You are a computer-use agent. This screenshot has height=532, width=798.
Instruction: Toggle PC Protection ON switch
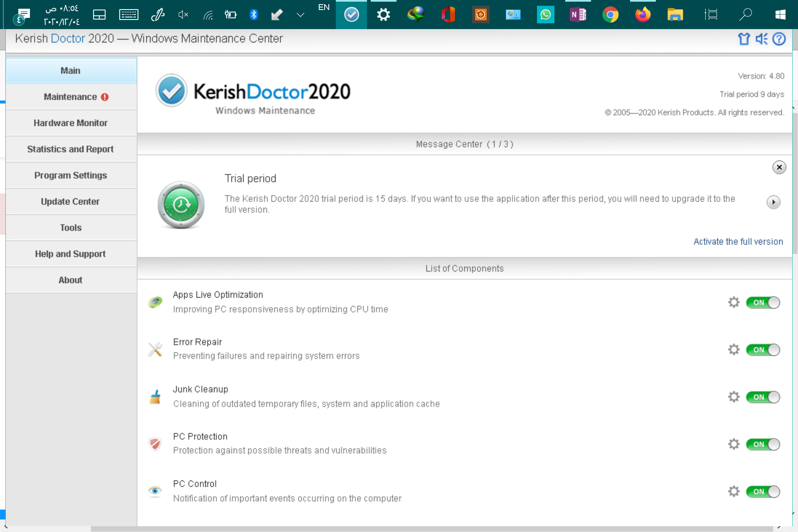tap(763, 444)
